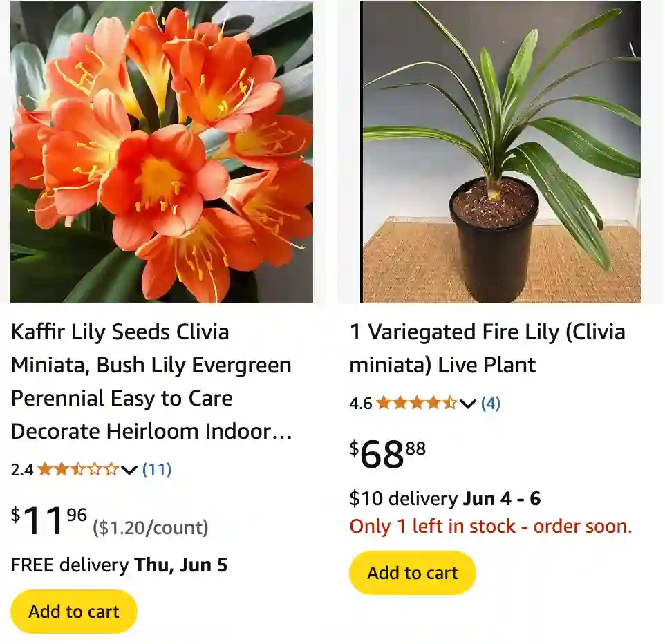This screenshot has height=644, width=665.
Task: Open the (4) reviews for the Fire Lily
Action: 489,402
